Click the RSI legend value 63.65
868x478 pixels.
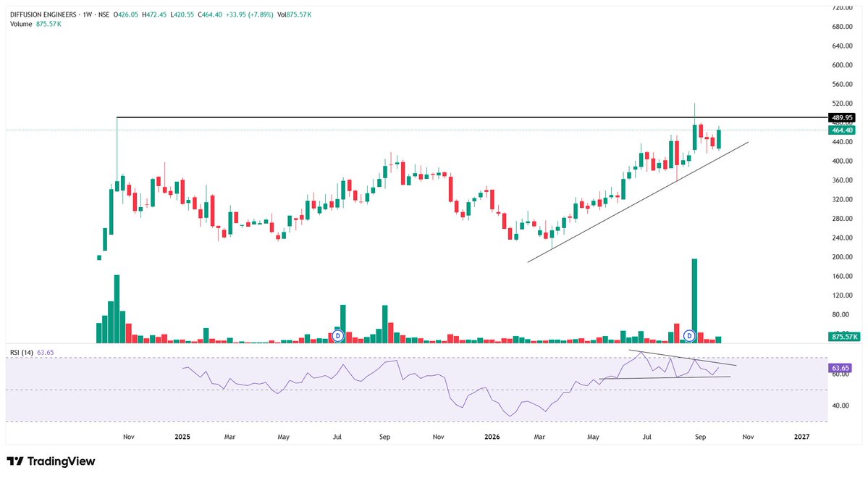click(46, 352)
